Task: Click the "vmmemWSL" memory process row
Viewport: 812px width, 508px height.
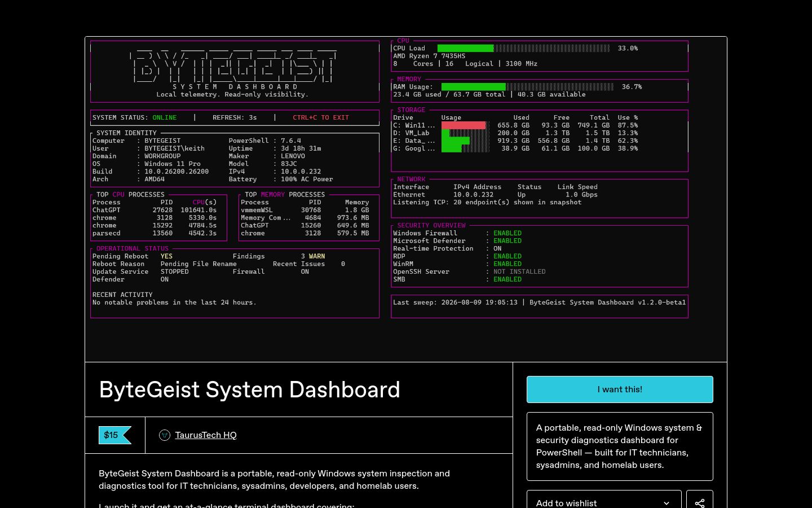Action: click(x=305, y=210)
